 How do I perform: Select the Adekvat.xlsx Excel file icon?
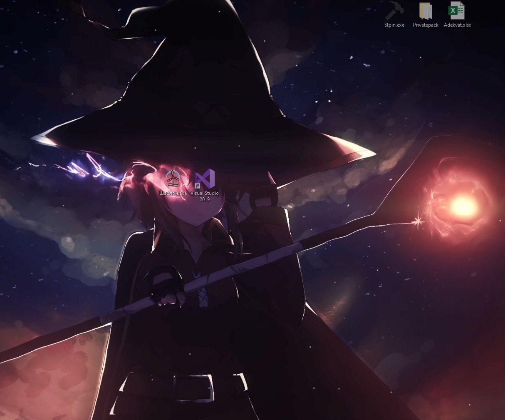click(457, 11)
